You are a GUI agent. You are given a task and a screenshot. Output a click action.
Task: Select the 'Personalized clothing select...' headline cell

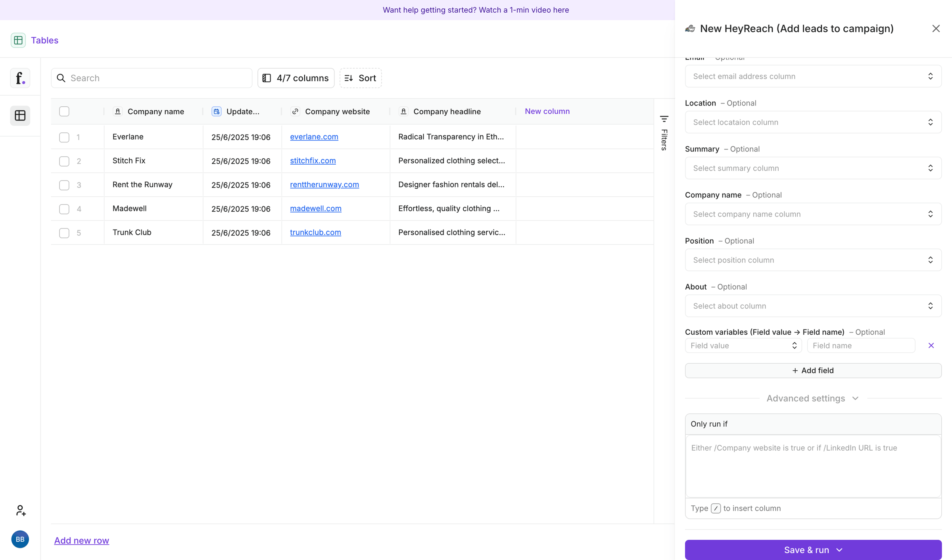point(453,161)
